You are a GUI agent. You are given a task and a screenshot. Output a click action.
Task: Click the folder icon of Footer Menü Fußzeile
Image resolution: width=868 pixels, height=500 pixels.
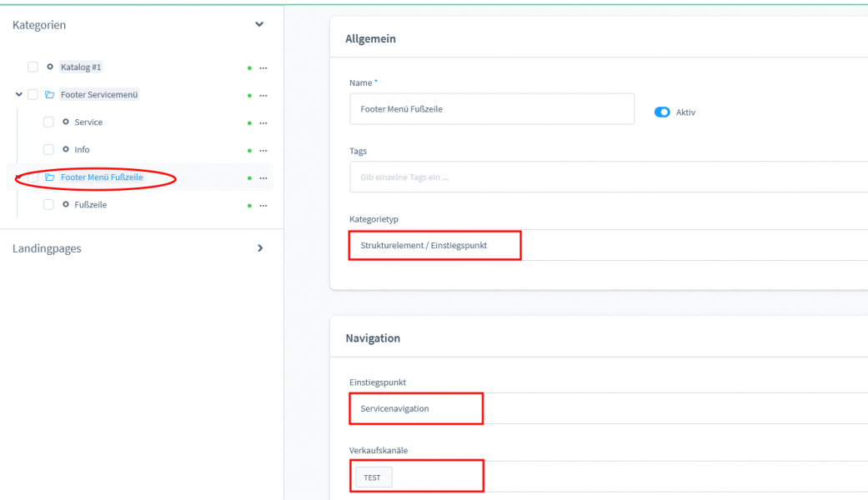point(50,177)
